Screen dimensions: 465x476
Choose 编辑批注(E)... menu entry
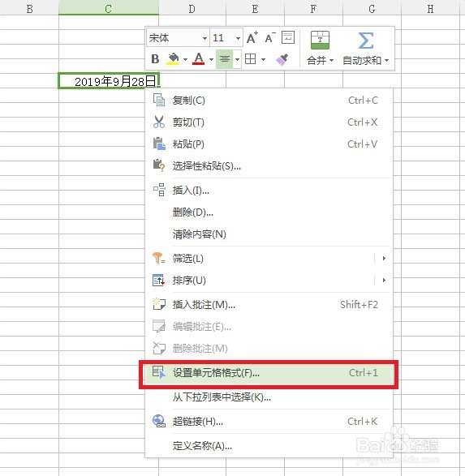[x=269, y=326]
